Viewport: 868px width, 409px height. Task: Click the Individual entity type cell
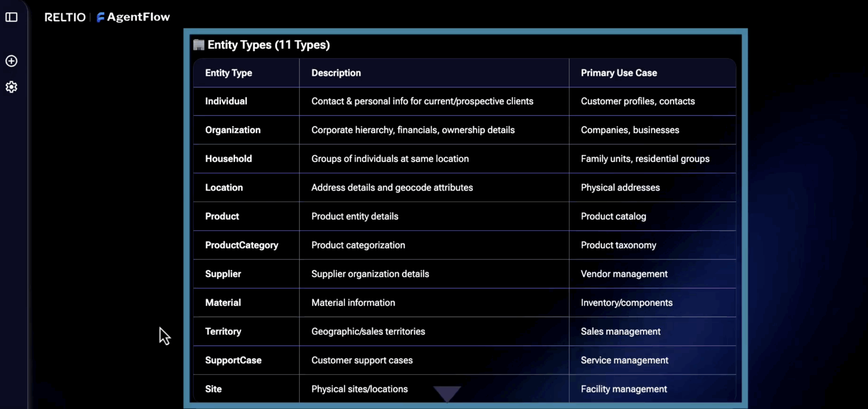click(x=226, y=101)
